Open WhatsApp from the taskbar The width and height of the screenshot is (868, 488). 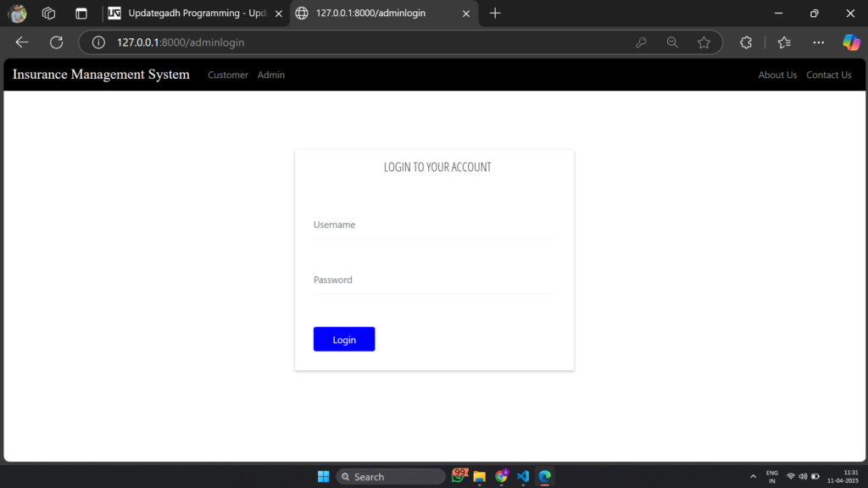459,476
